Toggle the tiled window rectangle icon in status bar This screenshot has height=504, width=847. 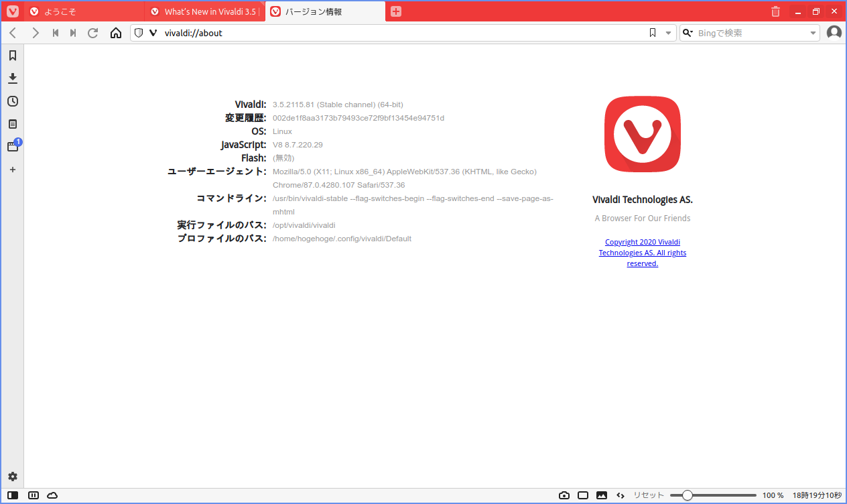583,495
